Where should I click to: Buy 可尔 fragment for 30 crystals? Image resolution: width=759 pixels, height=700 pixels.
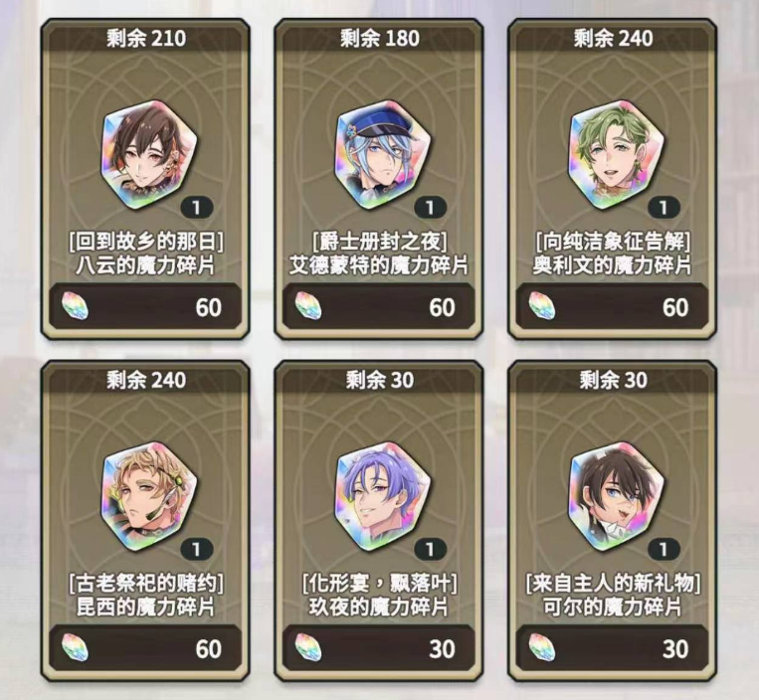point(612,648)
